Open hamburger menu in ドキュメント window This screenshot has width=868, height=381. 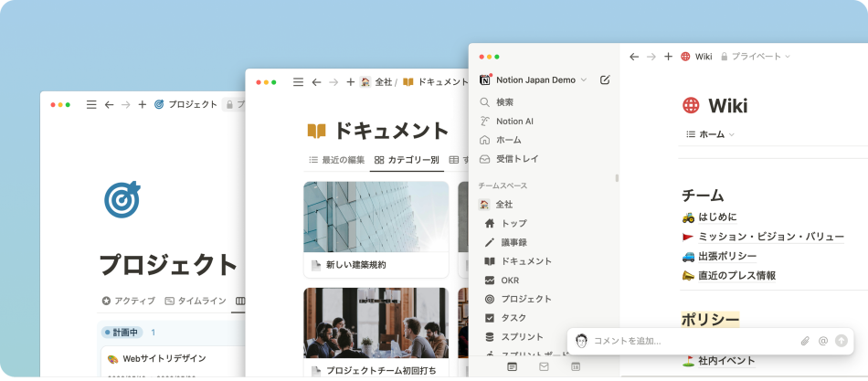(x=298, y=82)
